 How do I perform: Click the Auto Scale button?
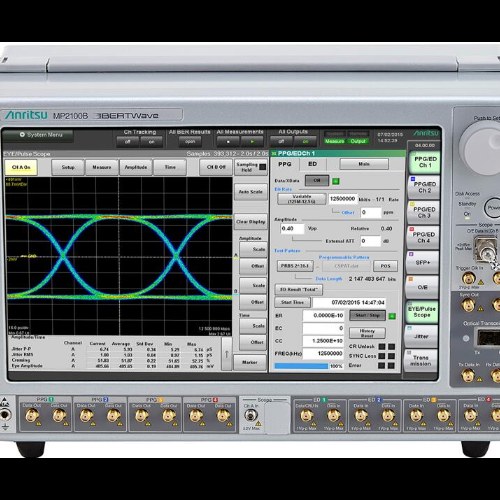click(x=251, y=192)
